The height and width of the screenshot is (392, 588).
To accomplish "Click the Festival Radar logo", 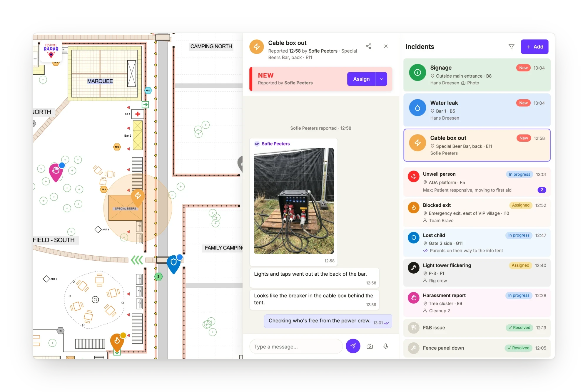I will (51, 51).
